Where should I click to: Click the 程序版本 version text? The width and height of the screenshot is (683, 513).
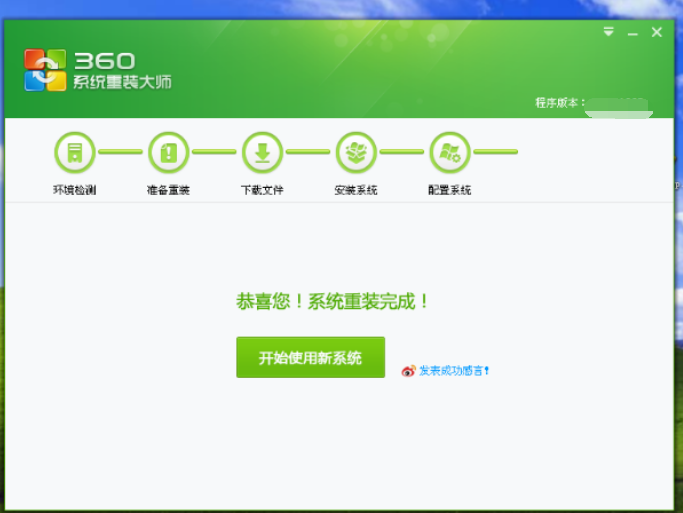[558, 103]
